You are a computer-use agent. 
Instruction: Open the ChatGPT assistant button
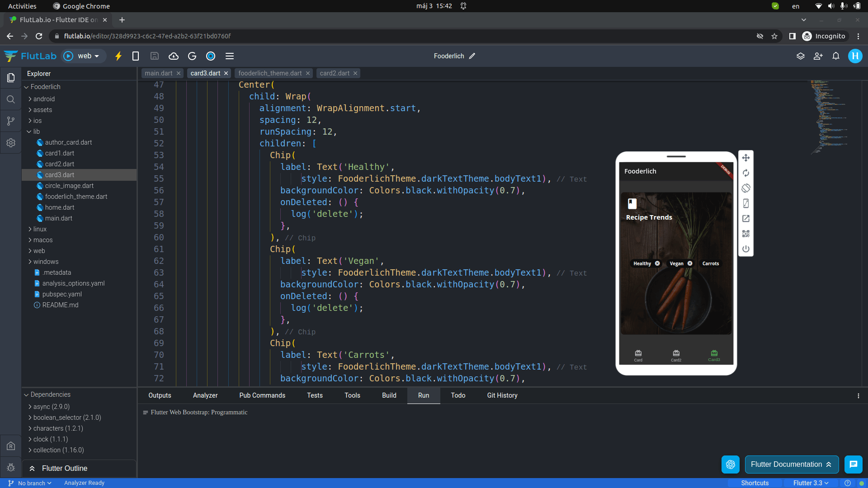731,465
